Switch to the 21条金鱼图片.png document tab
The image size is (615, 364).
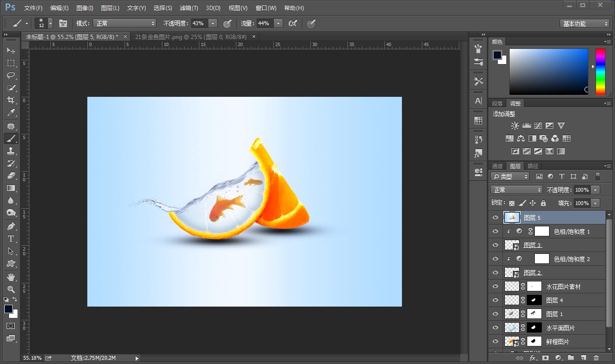click(x=191, y=37)
